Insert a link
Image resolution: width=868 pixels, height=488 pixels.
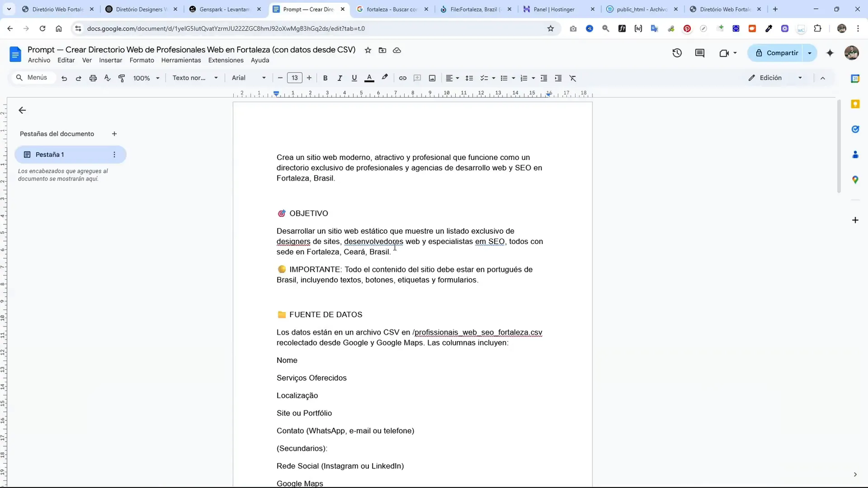point(403,78)
